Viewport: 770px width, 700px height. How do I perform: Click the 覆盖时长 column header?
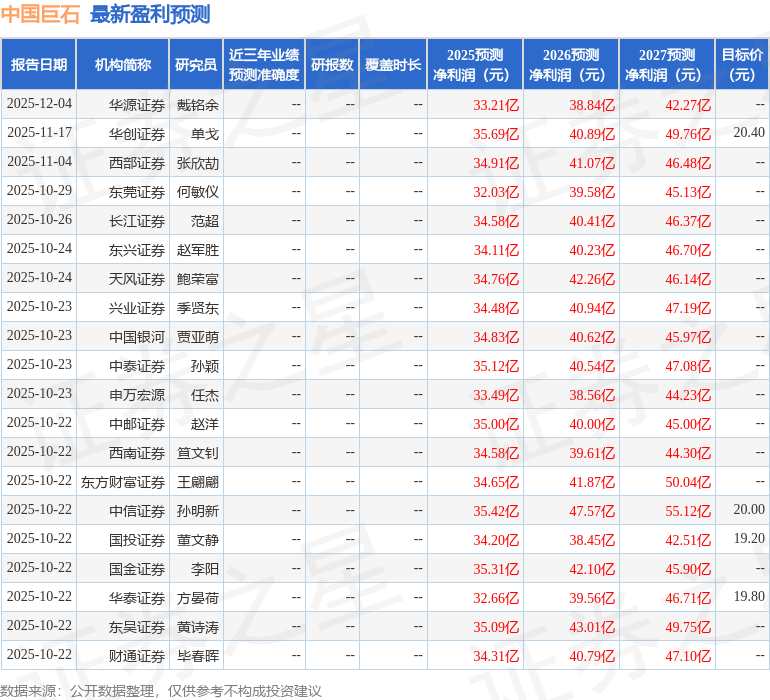click(x=393, y=65)
